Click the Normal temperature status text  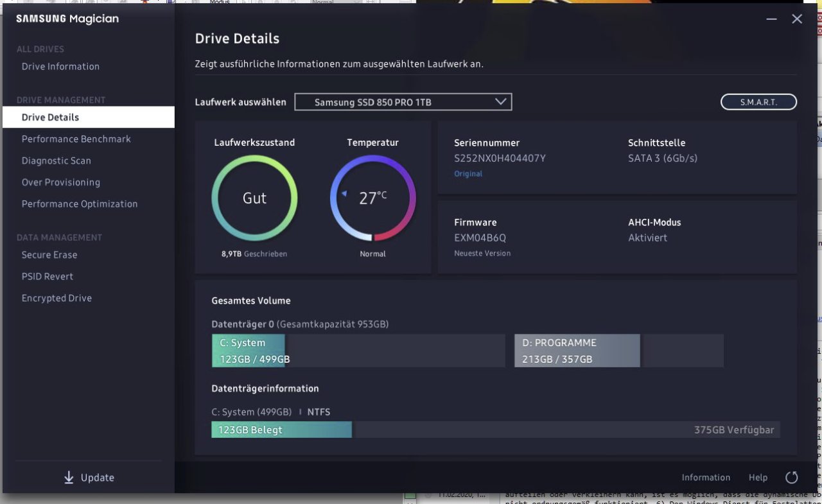coord(372,254)
